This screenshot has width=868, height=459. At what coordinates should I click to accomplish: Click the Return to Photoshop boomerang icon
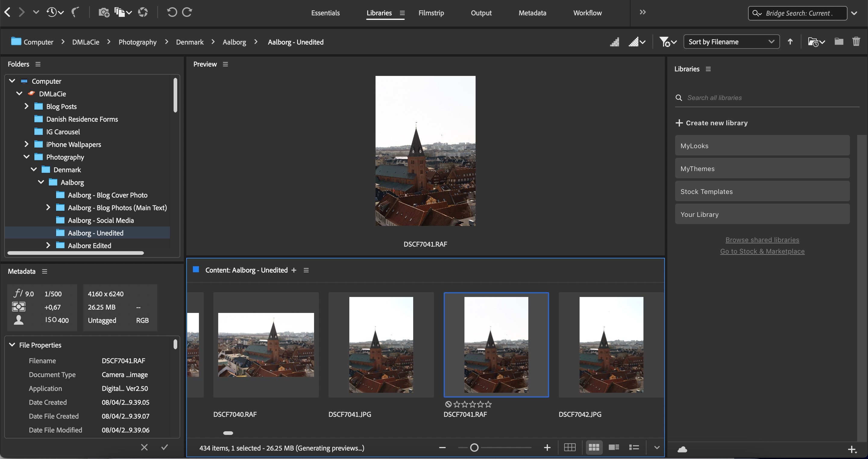pyautogui.click(x=75, y=12)
